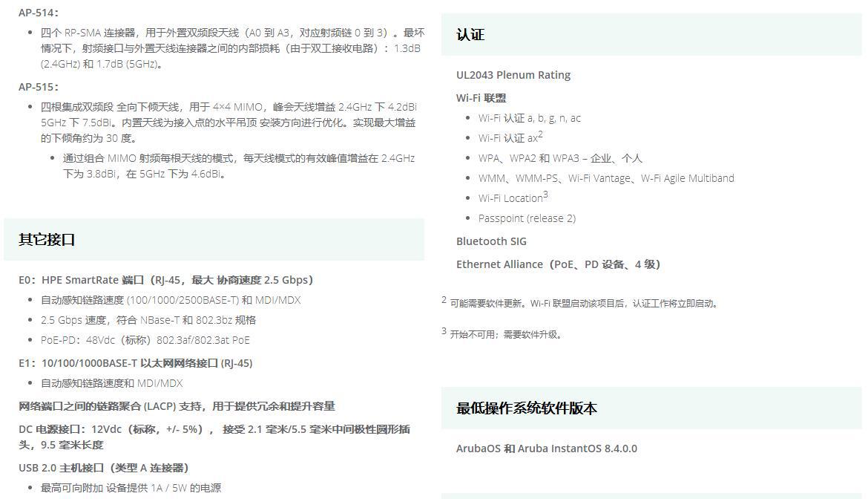
Task: Select the 四根集成双频段 antenna bullet
Action: point(228,123)
